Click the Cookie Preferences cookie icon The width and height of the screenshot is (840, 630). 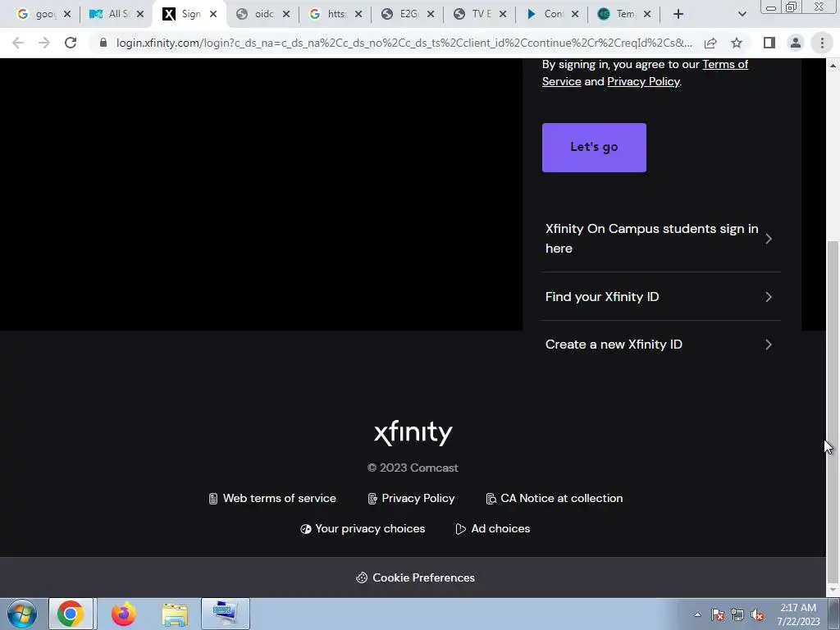click(362, 577)
